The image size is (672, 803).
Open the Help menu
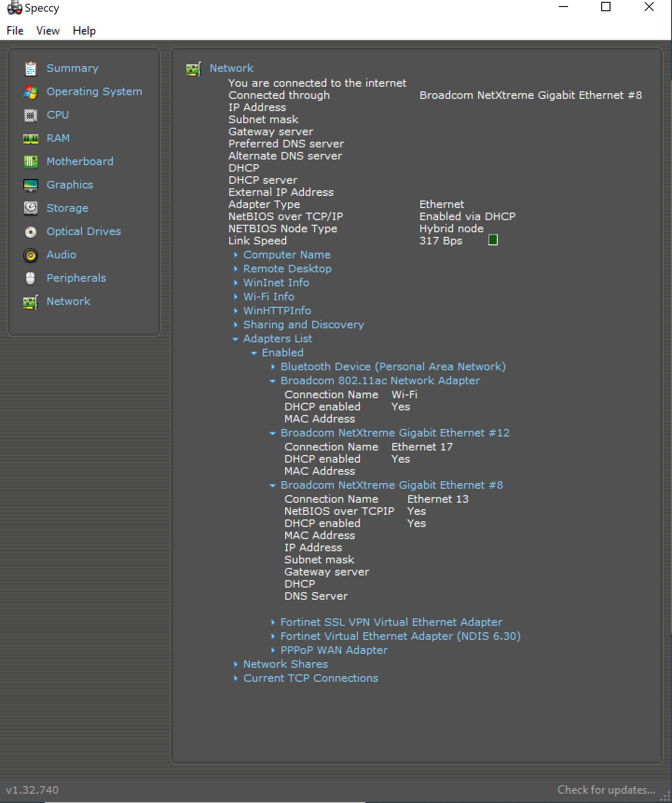pos(84,31)
